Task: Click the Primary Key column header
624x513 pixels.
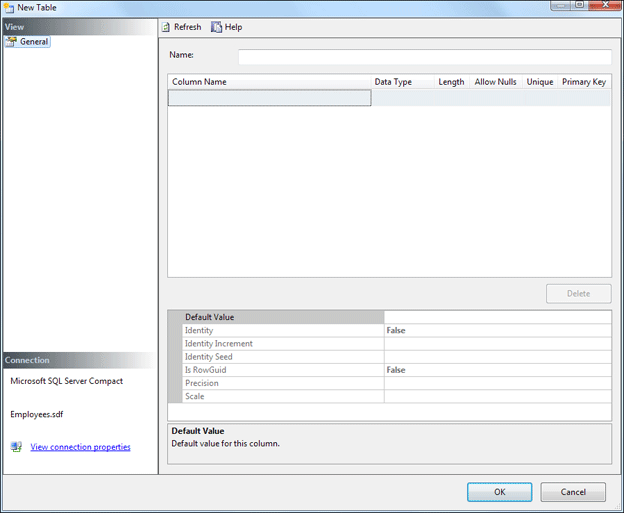Action: click(584, 82)
